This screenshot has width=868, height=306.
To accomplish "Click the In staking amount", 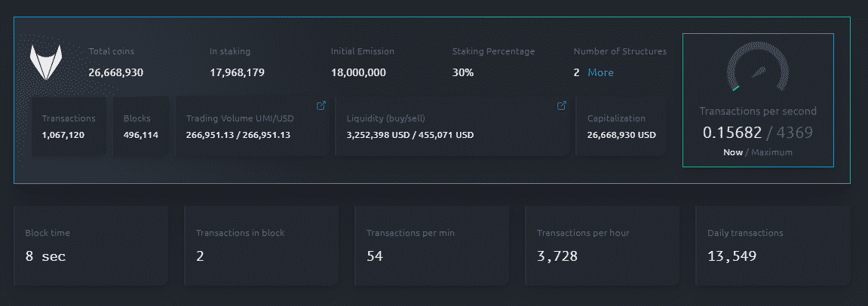I will [x=237, y=73].
